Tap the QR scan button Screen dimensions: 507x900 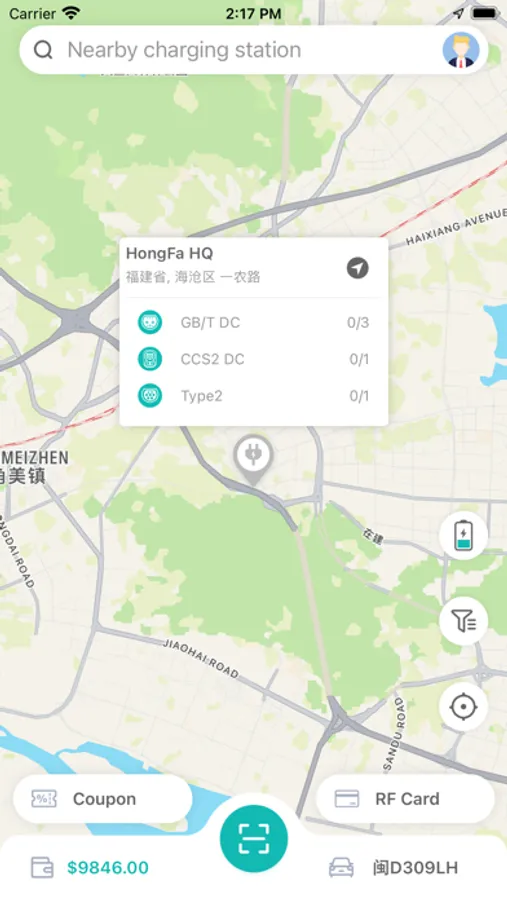[254, 839]
